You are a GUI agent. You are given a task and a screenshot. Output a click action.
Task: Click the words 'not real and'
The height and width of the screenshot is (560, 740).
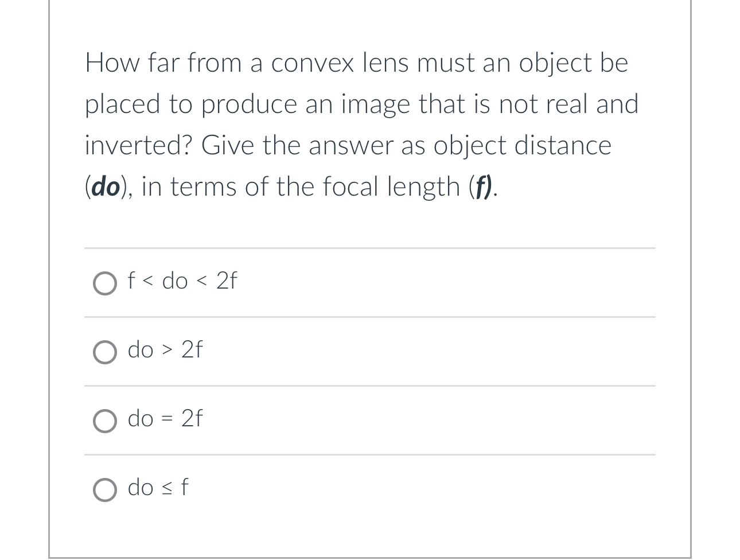568,104
